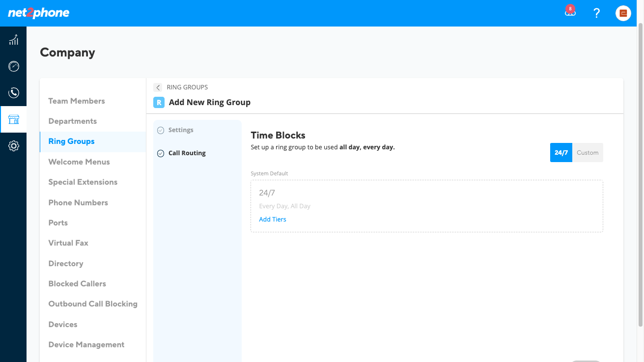This screenshot has width=644, height=362.
Task: Open Devices section
Action: [63, 325]
